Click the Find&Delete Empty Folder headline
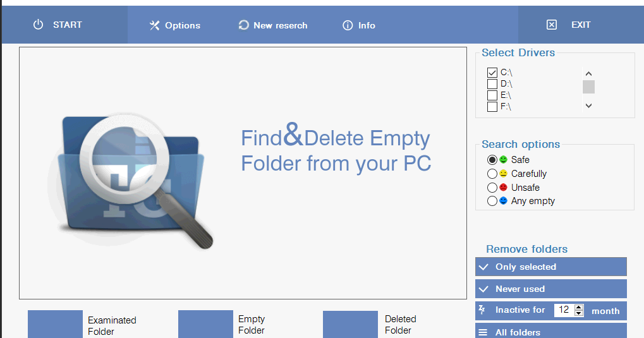644x338 pixels. pos(336,150)
